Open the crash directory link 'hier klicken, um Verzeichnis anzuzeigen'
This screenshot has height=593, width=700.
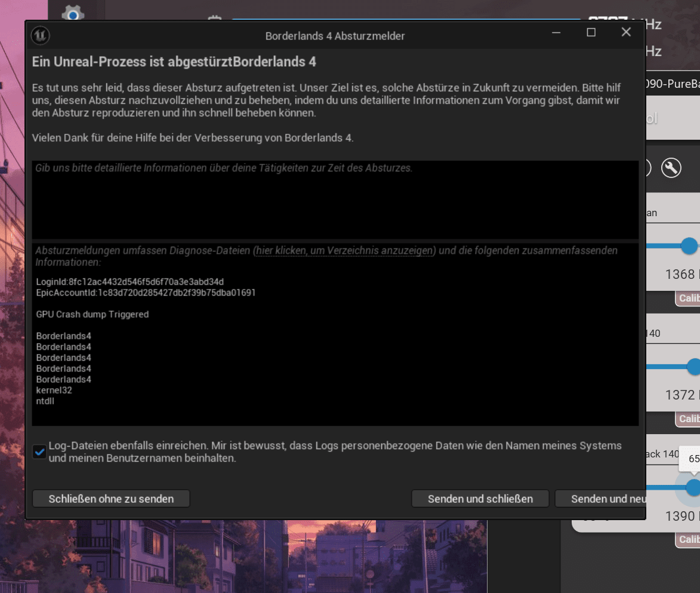[x=344, y=250]
